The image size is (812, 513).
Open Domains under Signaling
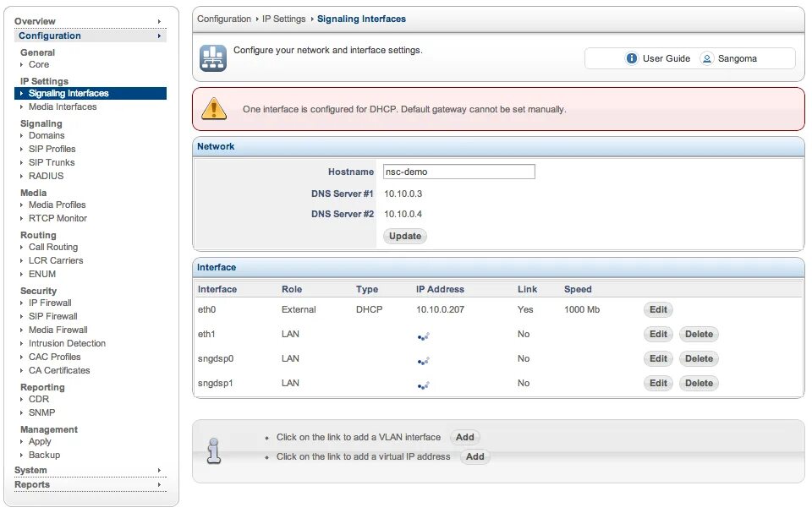47,135
